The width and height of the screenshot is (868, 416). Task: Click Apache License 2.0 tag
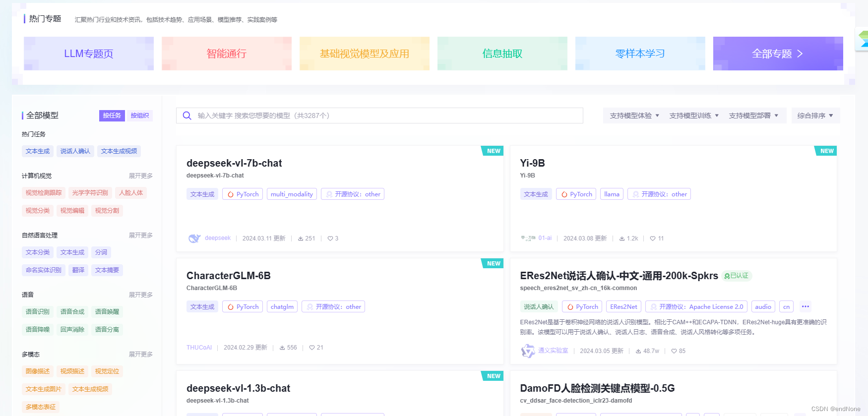[x=696, y=307]
